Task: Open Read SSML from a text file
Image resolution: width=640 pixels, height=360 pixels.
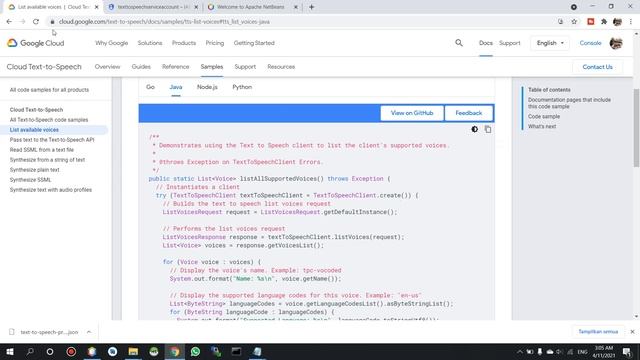Action: click(x=42, y=150)
